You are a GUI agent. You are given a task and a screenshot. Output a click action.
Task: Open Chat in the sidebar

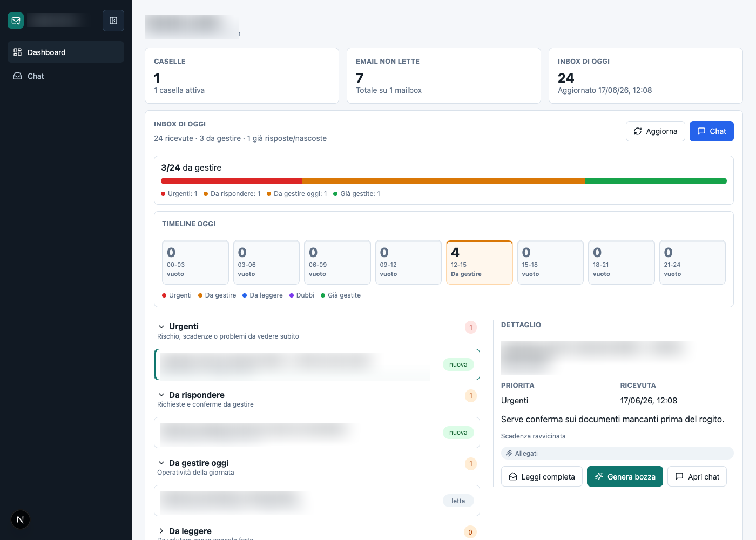(66, 76)
